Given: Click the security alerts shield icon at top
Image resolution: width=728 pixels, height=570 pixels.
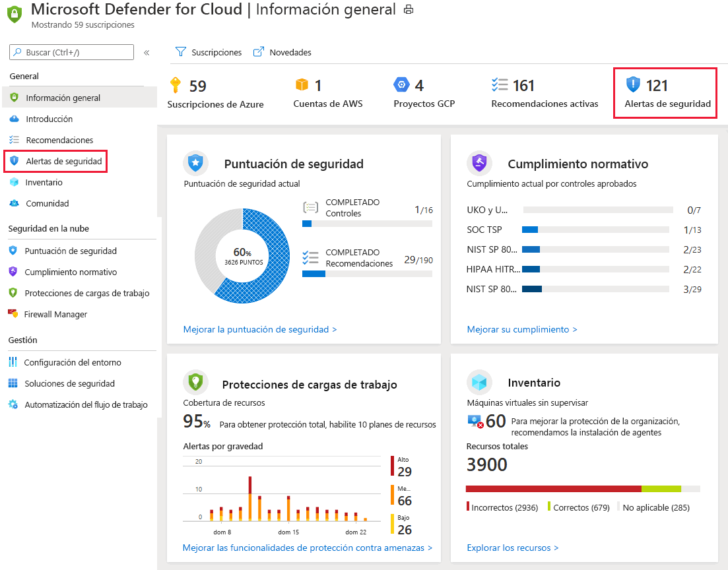Looking at the screenshot, I should [x=633, y=84].
